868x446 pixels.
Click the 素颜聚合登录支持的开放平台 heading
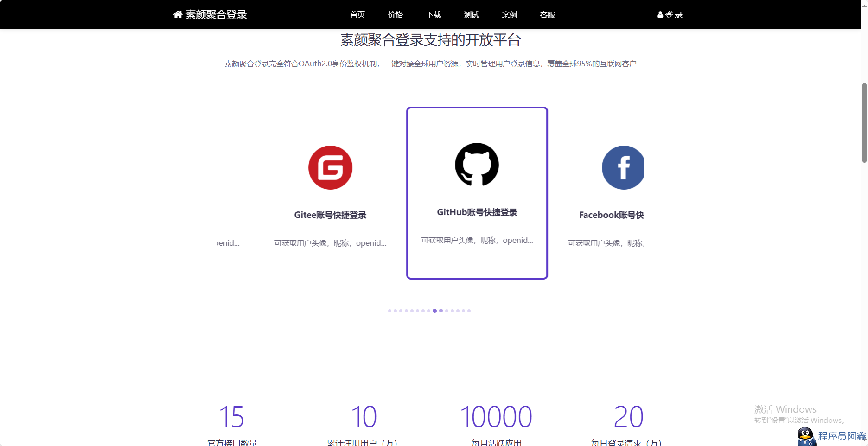(x=431, y=40)
